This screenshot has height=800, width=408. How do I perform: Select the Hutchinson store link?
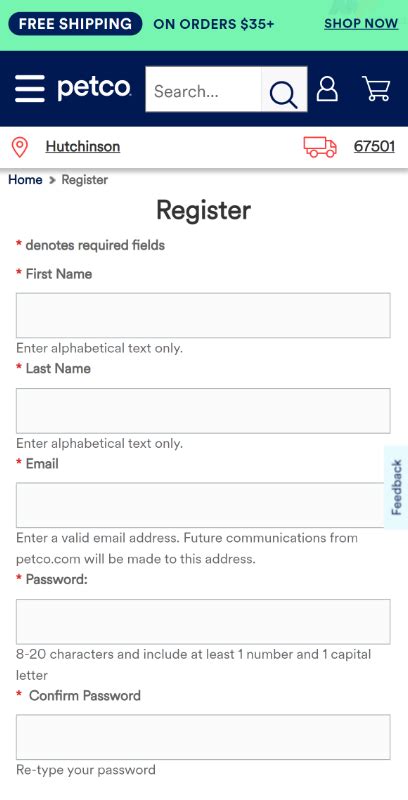tap(83, 146)
